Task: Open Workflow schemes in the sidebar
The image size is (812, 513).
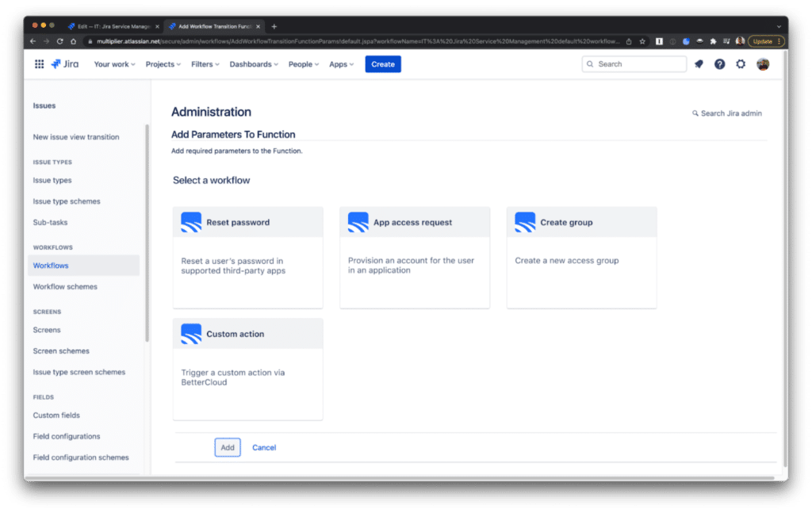Action: tap(65, 287)
